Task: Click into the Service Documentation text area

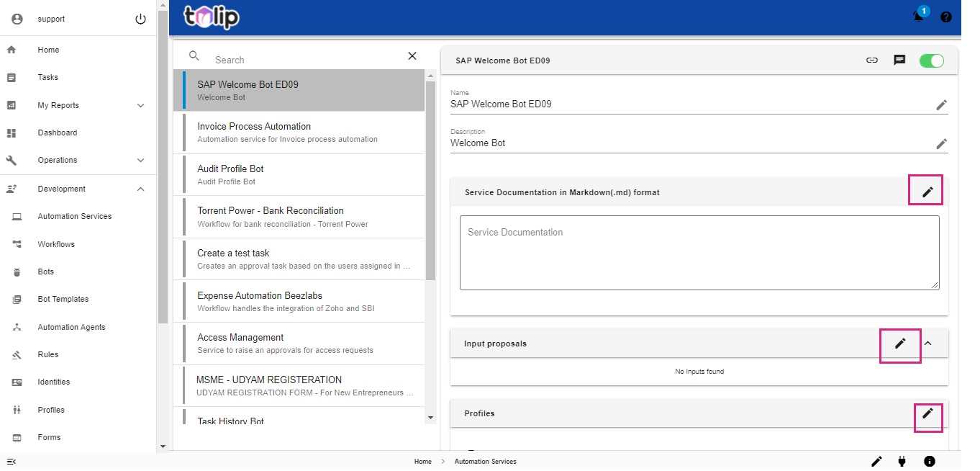Action: [699, 253]
